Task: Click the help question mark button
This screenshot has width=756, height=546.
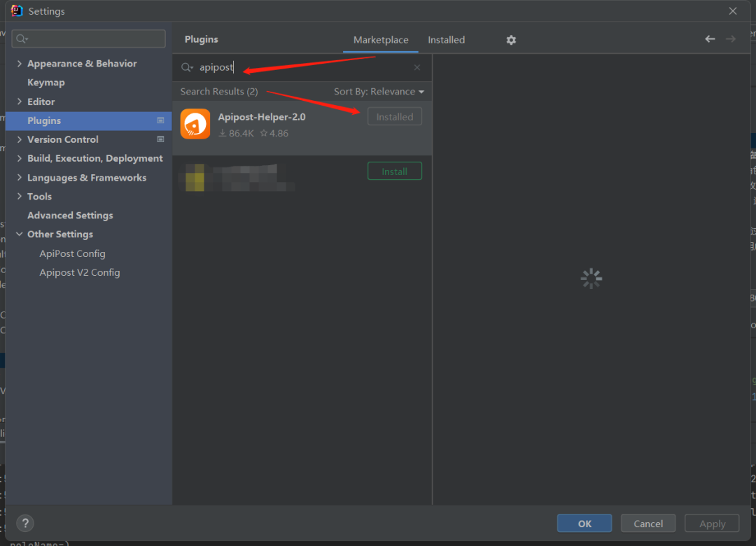Action: (x=25, y=523)
